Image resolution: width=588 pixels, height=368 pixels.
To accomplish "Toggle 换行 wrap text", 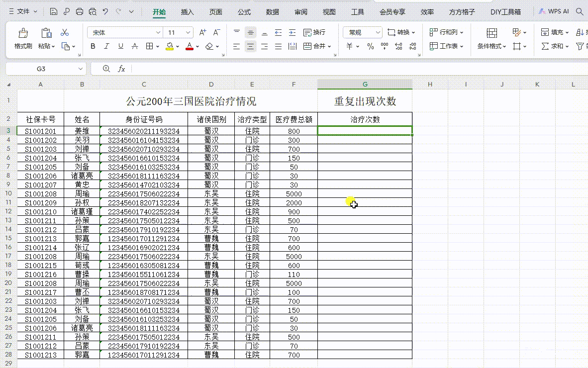I will [x=314, y=33].
